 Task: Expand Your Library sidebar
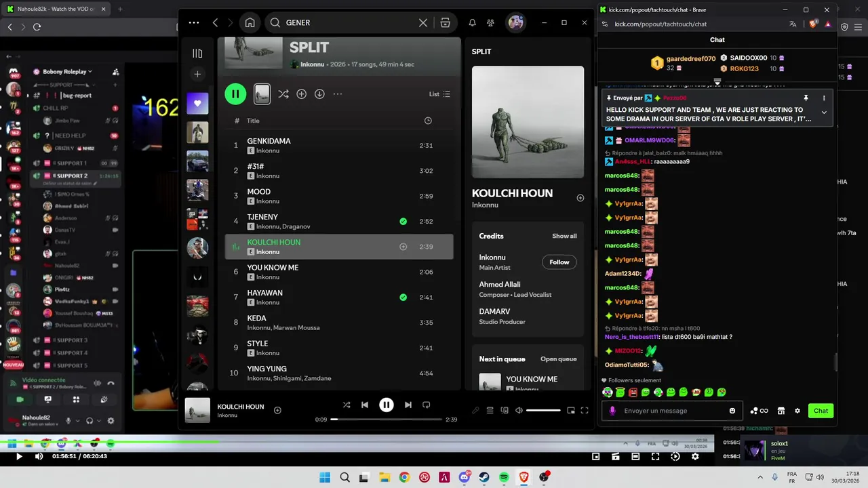point(197,54)
